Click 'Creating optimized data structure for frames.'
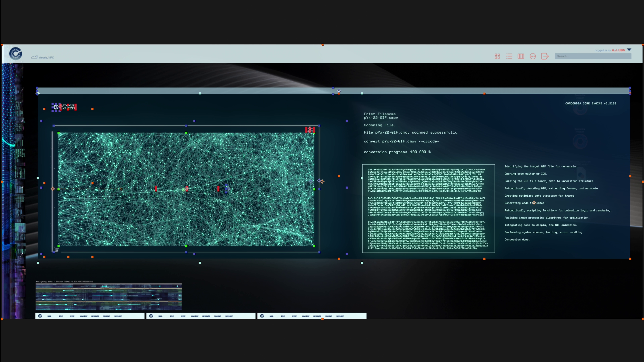644x362 pixels. point(540,196)
